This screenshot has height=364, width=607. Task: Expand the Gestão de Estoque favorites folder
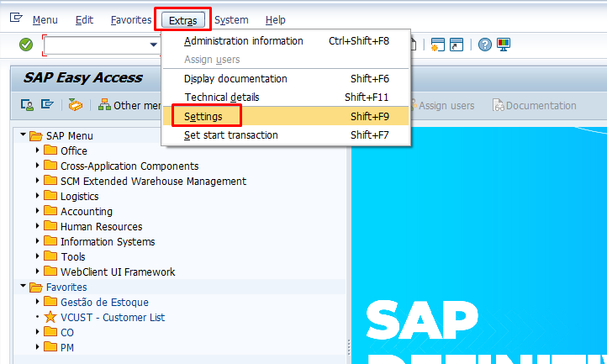pyautogui.click(x=38, y=303)
